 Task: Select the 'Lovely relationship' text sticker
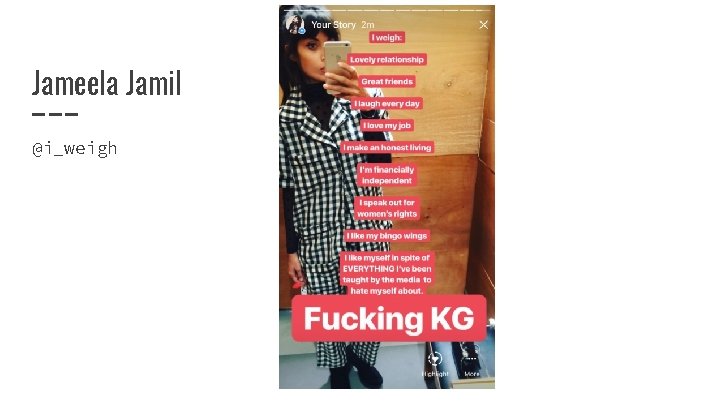pos(387,60)
